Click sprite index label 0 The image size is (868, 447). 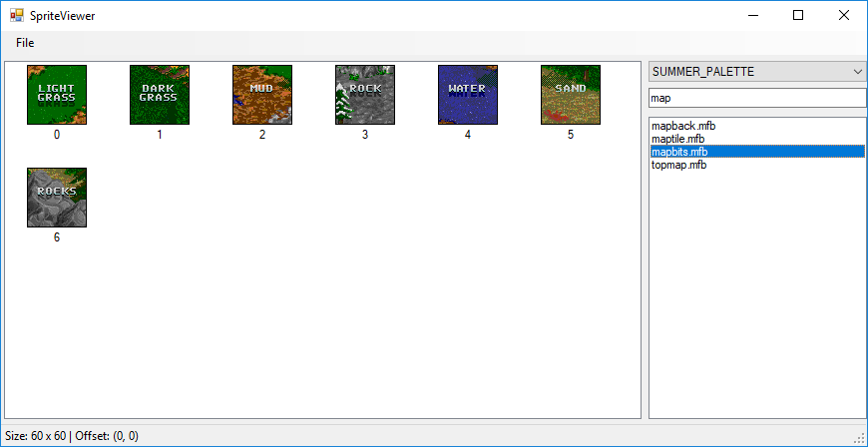click(x=57, y=135)
